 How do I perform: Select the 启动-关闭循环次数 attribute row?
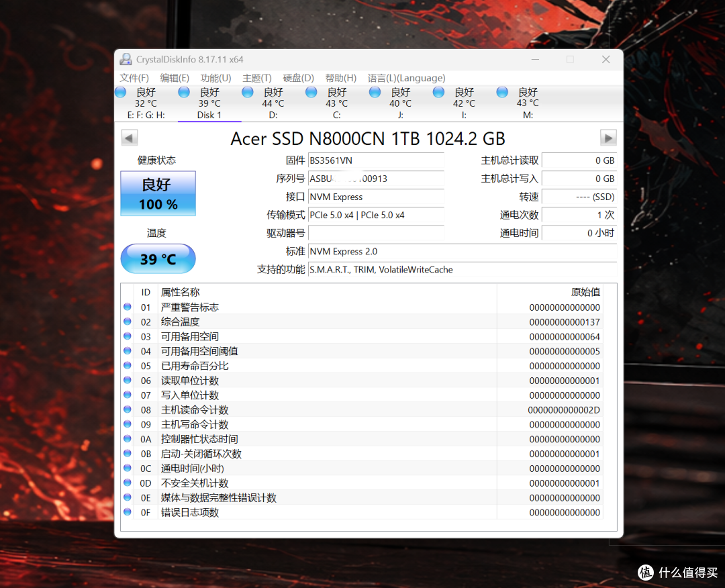(362, 454)
